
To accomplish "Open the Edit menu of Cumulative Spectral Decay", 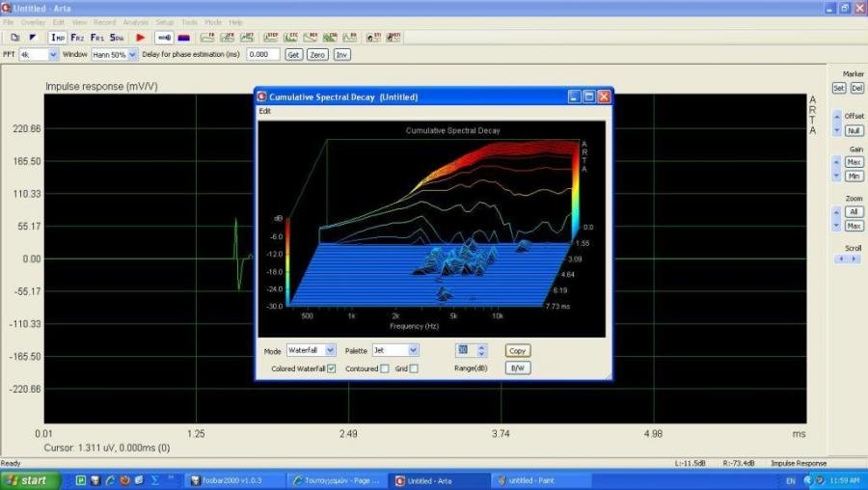I will point(265,111).
